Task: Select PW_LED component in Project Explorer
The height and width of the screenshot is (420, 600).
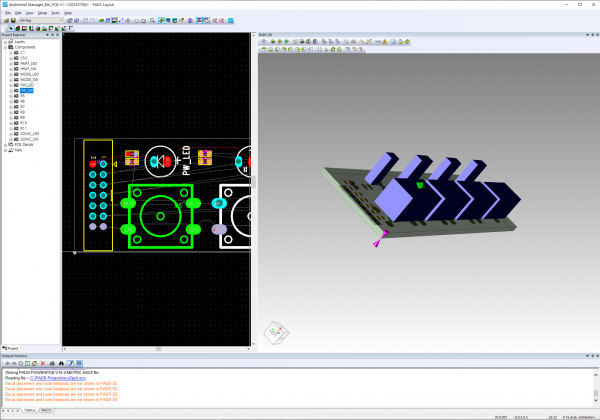Action: pyautogui.click(x=27, y=84)
